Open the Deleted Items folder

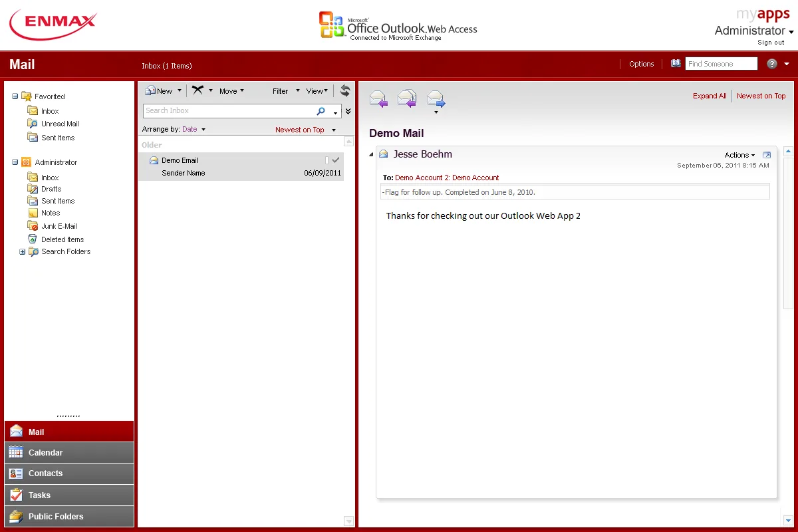click(x=56, y=239)
